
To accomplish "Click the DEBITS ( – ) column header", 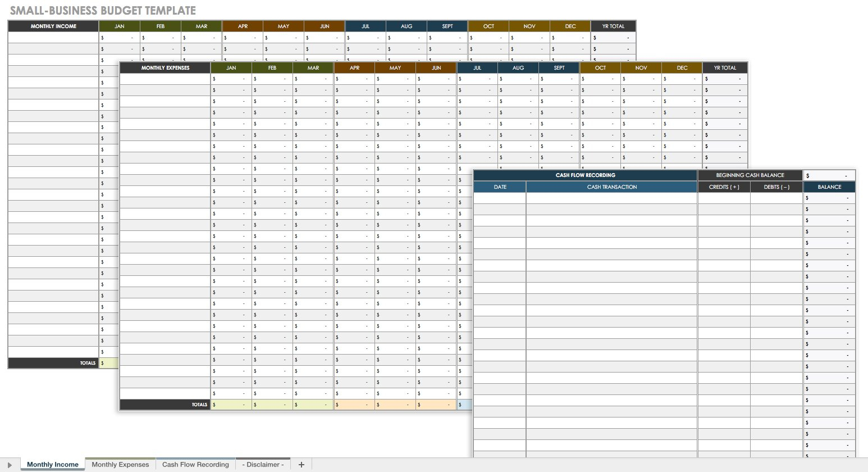I will tap(776, 187).
